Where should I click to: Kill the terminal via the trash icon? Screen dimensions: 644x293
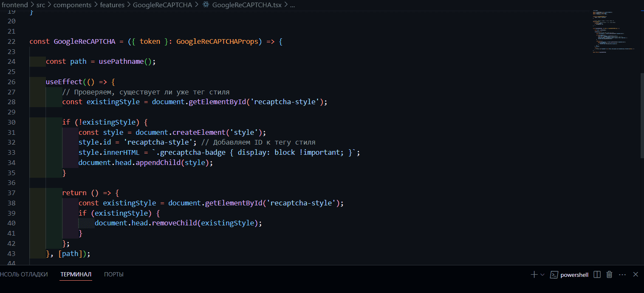(x=609, y=274)
